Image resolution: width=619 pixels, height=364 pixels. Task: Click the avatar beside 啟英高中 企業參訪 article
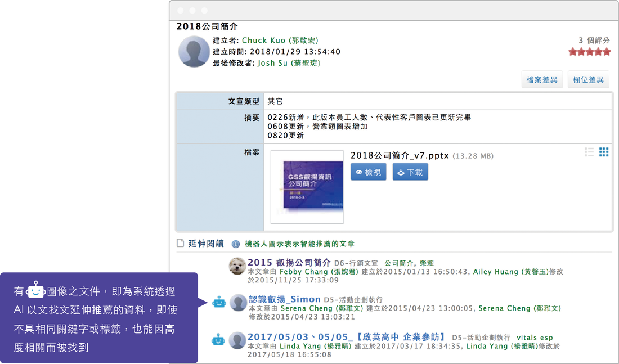click(237, 340)
